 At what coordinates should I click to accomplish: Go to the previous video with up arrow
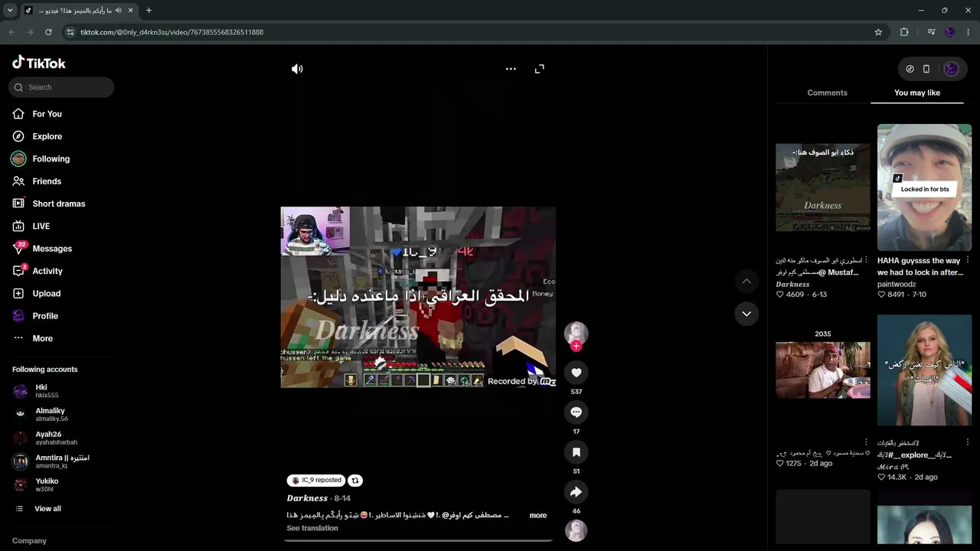point(746,282)
